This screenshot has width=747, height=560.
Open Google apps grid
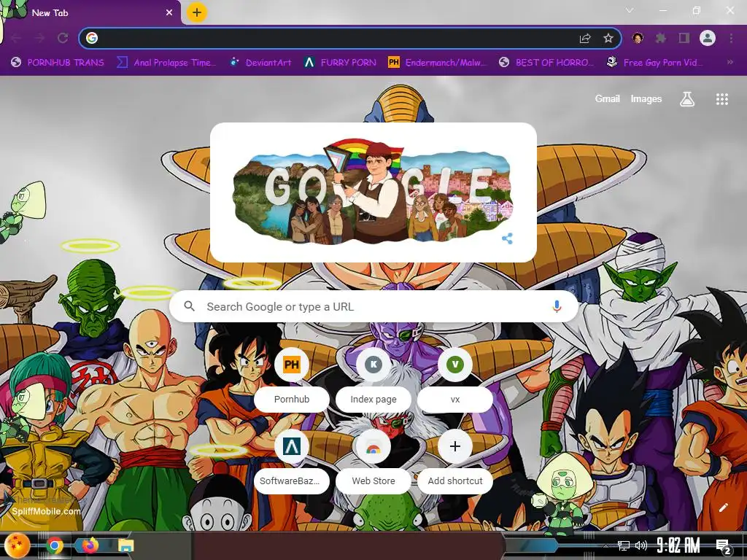pyautogui.click(x=722, y=99)
